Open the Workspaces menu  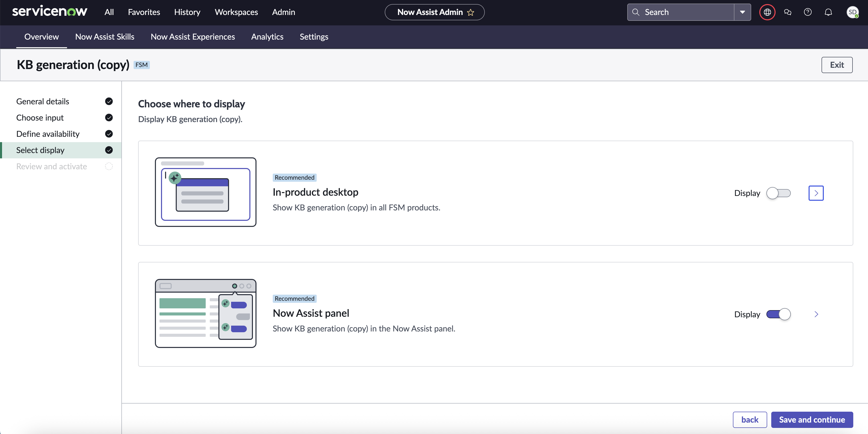[x=236, y=12]
